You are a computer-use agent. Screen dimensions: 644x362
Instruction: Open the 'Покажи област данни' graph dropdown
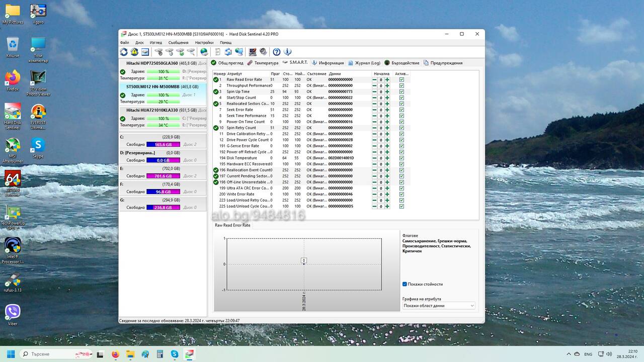[x=439, y=306]
